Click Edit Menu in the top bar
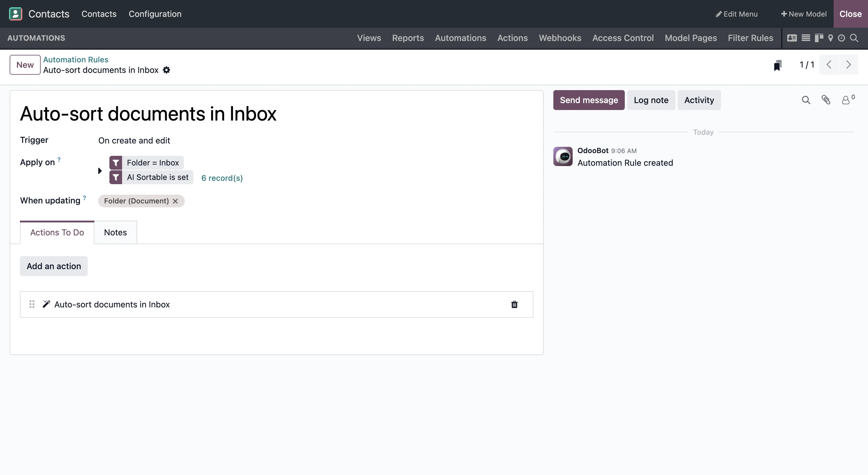Screen dimensions: 868x475 pos(737,14)
